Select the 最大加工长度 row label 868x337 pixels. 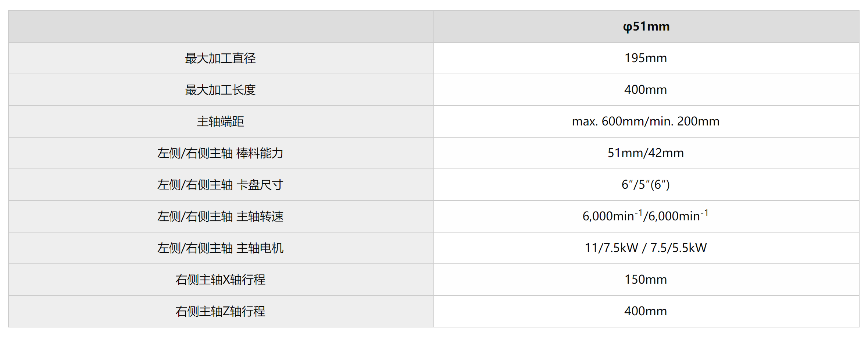[x=220, y=90]
